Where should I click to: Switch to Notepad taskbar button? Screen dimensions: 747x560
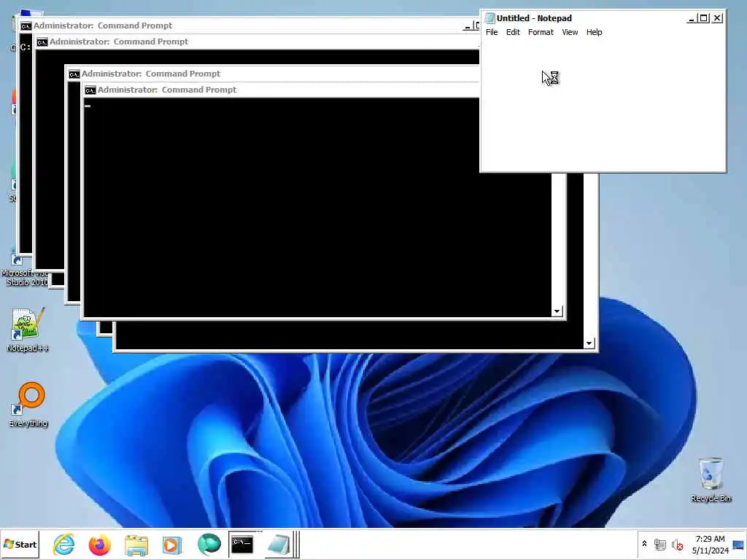[279, 544]
